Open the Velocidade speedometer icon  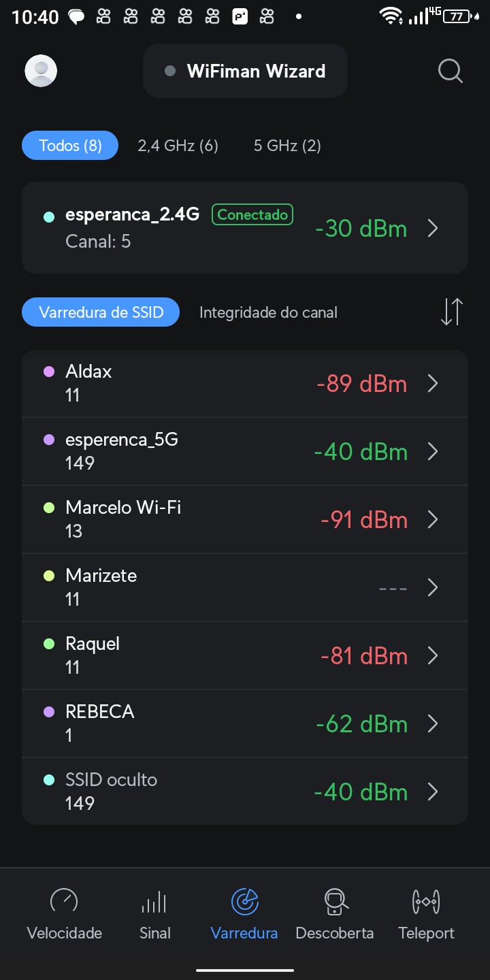tap(64, 901)
